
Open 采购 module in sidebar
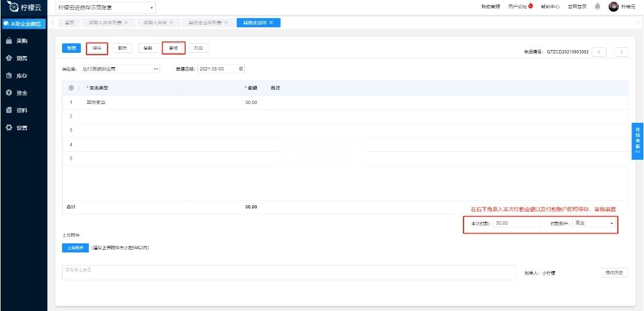(23, 41)
